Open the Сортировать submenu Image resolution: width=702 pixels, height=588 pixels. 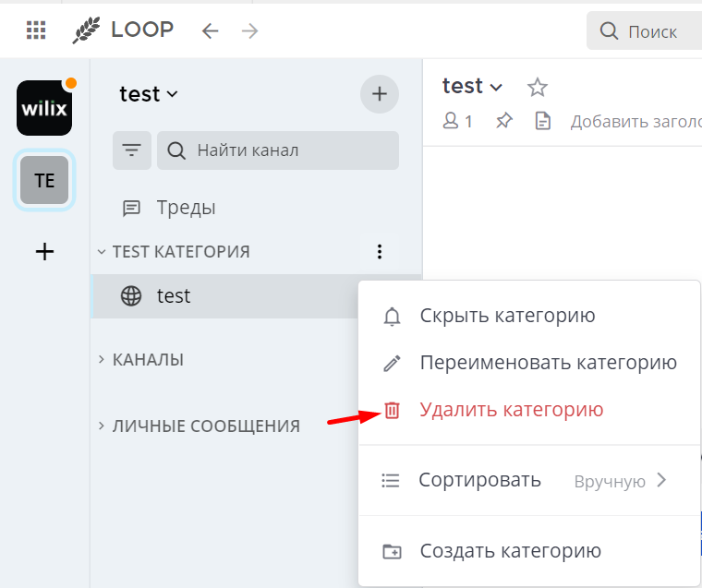point(529,481)
